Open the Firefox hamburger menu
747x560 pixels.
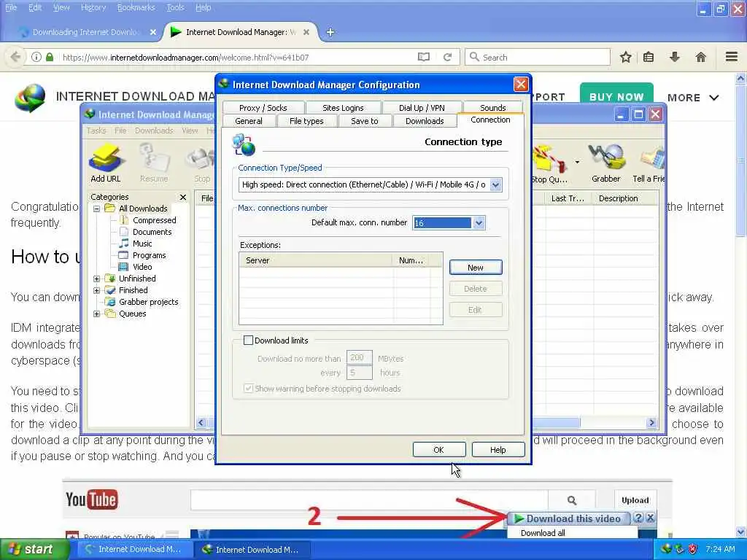[732, 57]
